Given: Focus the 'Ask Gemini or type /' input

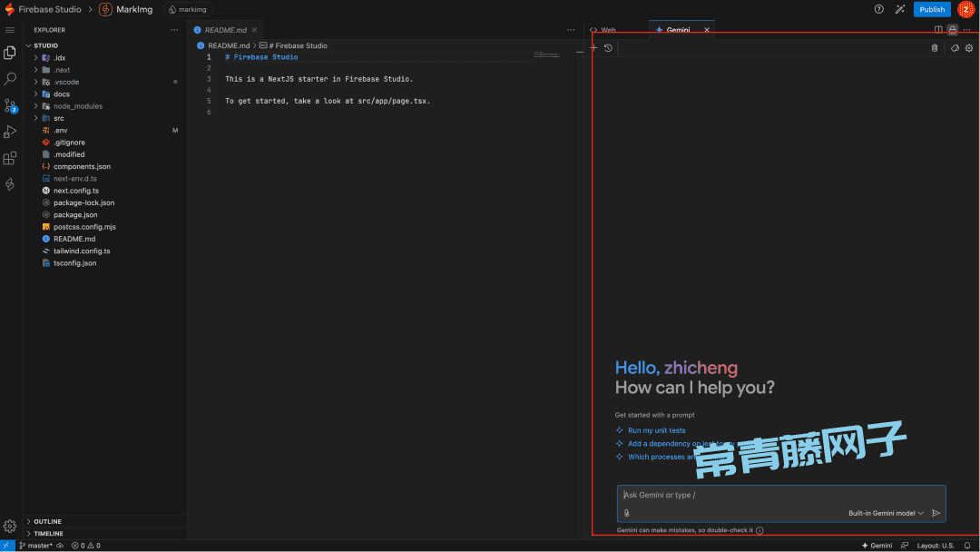Looking at the screenshot, I should [x=781, y=495].
